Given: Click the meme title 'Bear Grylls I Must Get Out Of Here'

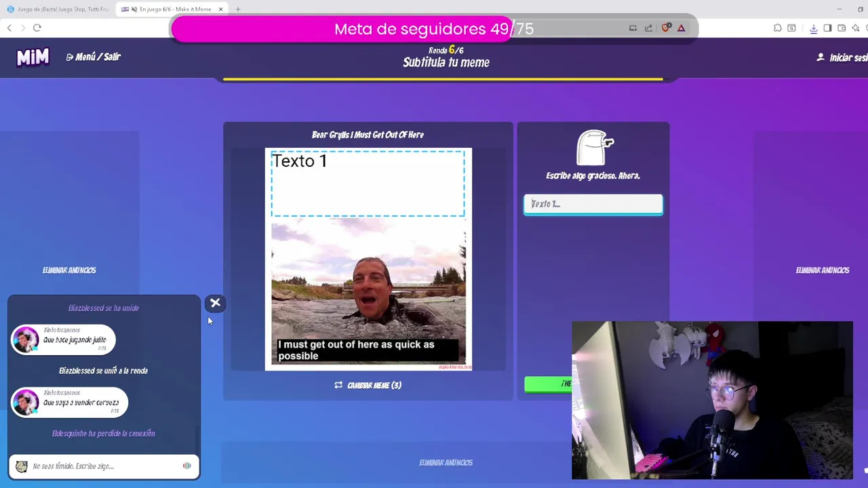Looking at the screenshot, I should click(x=368, y=135).
